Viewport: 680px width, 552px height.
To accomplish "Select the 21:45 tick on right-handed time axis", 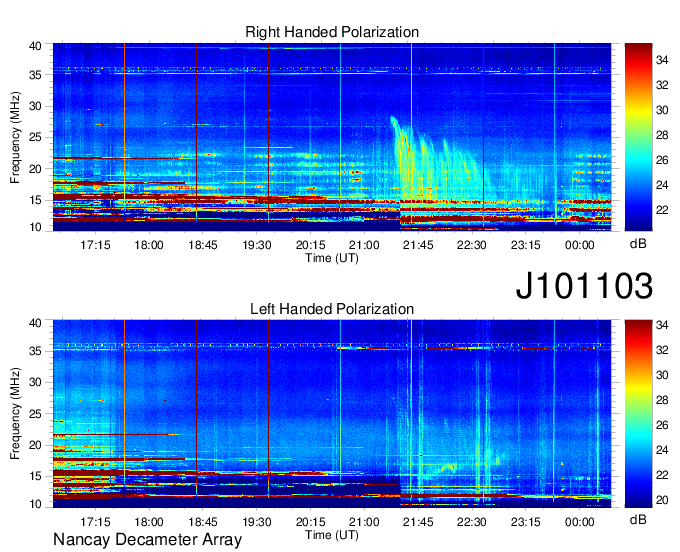I will point(418,245).
